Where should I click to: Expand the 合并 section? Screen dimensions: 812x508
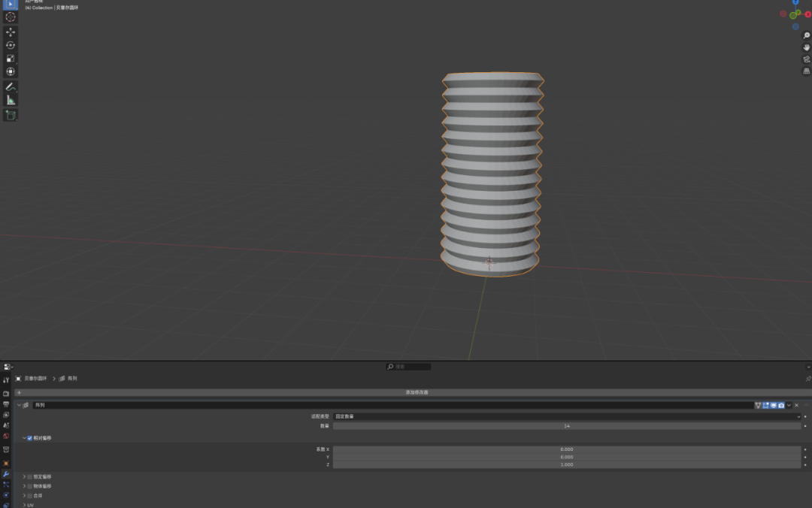pos(24,495)
